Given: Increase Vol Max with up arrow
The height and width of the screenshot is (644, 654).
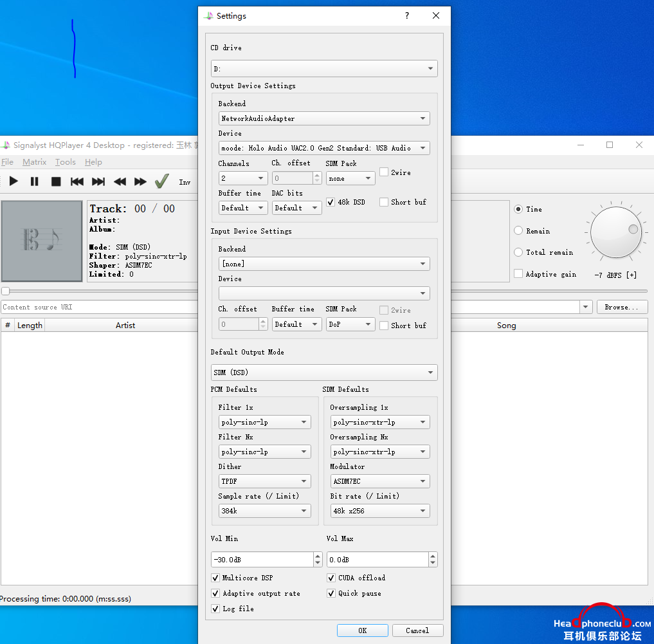Looking at the screenshot, I should pos(433,556).
